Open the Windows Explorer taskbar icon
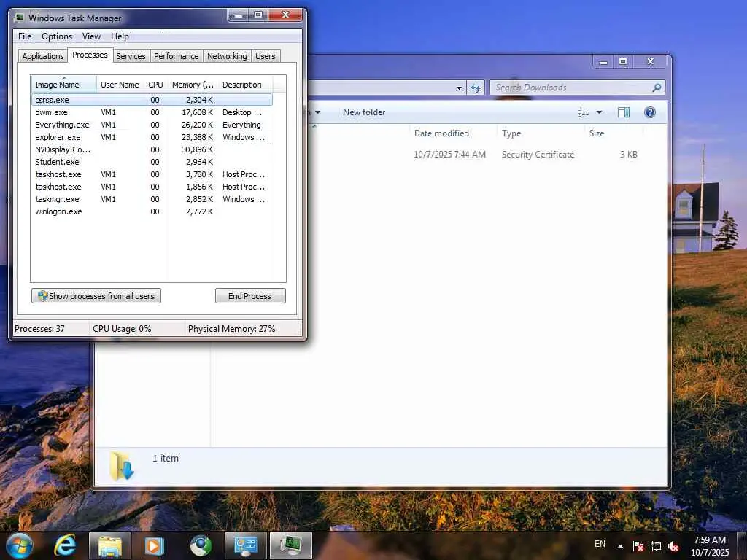The width and height of the screenshot is (747, 560). click(x=110, y=545)
